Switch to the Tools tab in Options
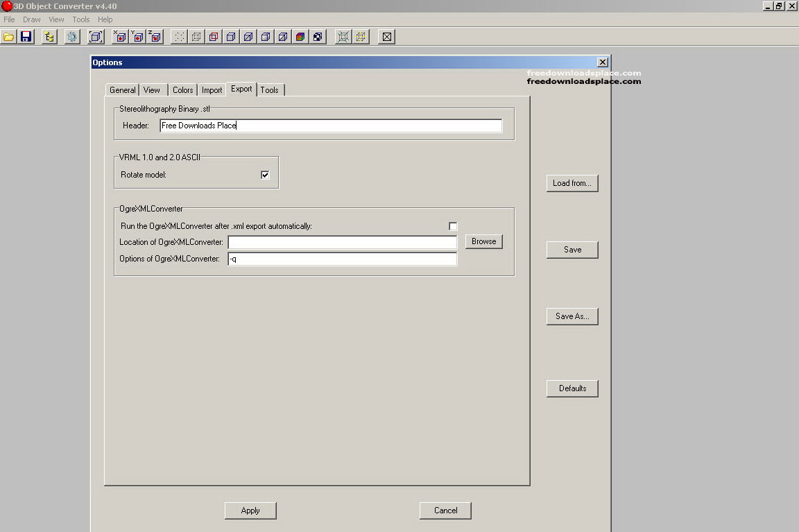The width and height of the screenshot is (799, 532). tap(270, 90)
